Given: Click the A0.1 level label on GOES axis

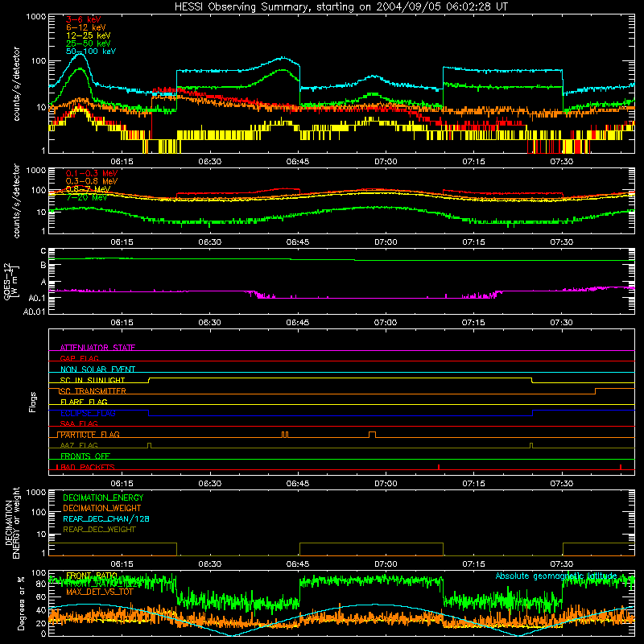Looking at the screenshot, I should [x=37, y=298].
